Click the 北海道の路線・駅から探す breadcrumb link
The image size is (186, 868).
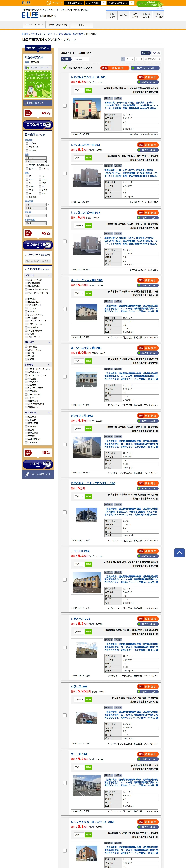(71, 34)
